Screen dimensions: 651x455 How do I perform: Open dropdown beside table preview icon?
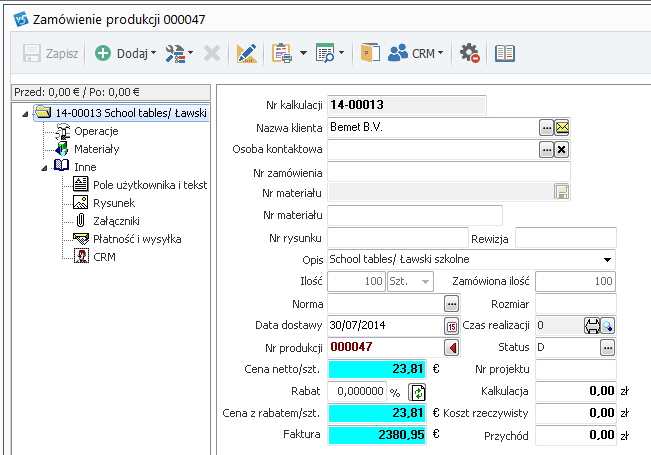coord(341,53)
